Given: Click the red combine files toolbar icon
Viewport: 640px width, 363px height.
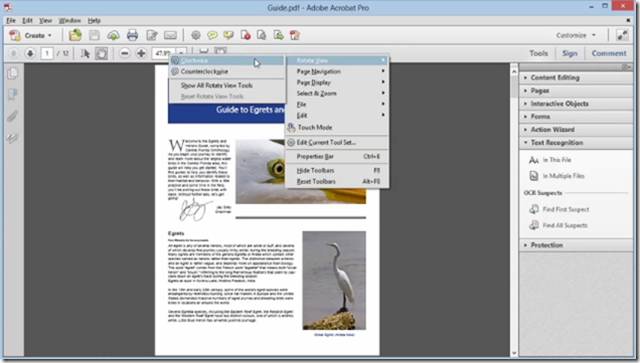Looking at the screenshot, I should (x=294, y=35).
